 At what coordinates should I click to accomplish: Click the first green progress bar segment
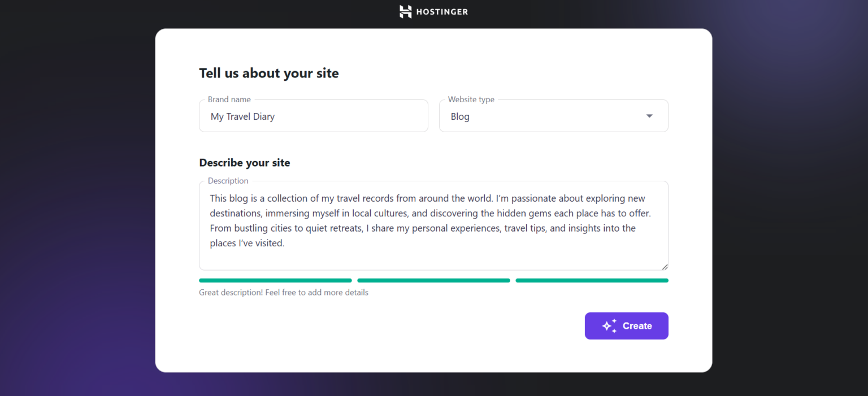pos(275,280)
